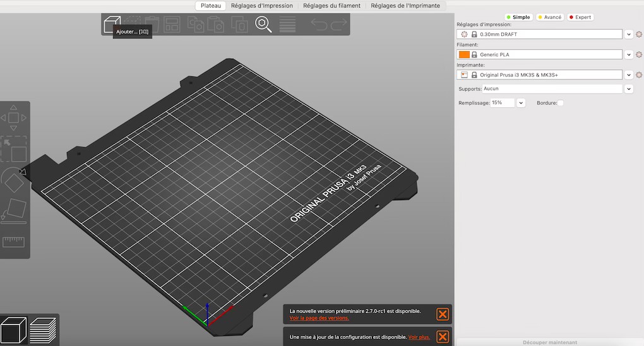Image resolution: width=644 pixels, height=346 pixels.
Task: Select the Rotate gizmo tool
Action: tap(13, 180)
